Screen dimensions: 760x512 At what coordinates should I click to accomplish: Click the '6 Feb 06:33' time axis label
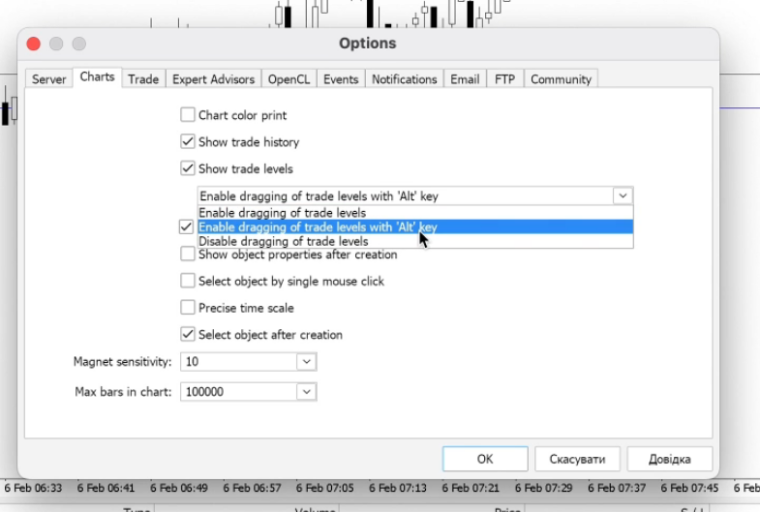pos(33,488)
